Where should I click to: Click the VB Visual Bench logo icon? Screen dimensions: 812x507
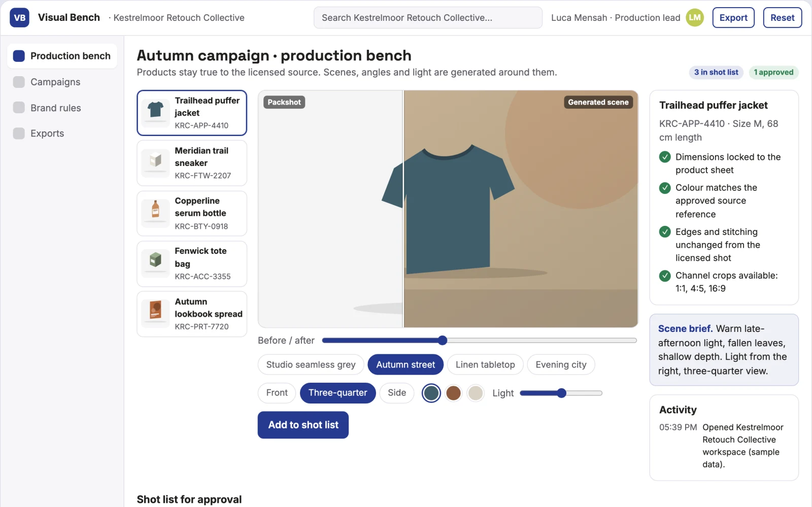(x=19, y=18)
